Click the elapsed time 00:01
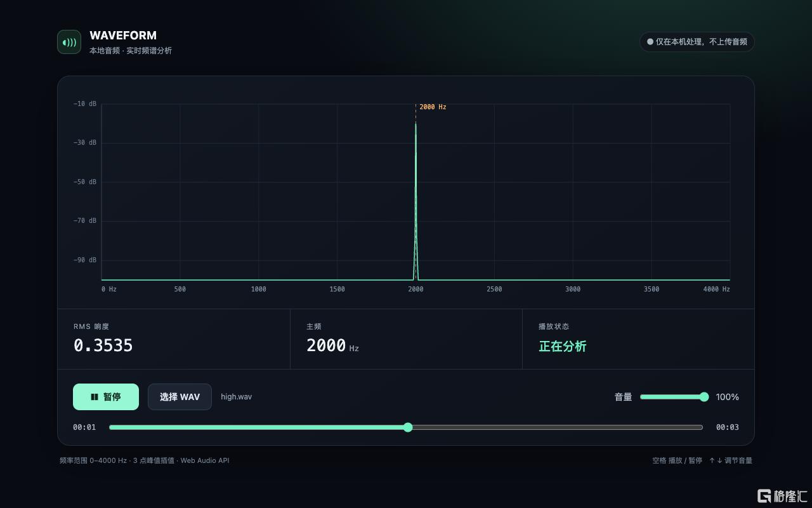The width and height of the screenshot is (812, 508). tap(84, 427)
